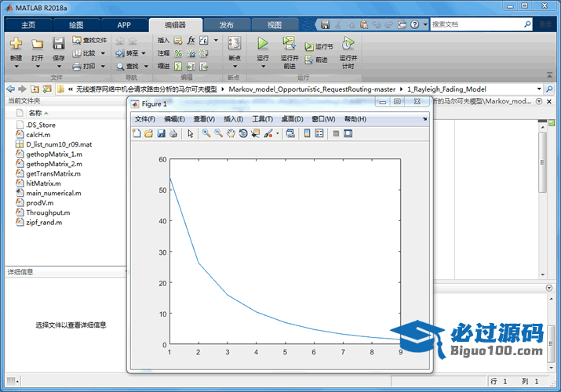Click 1_Rayleigh_Fading_Model path segment
561x392 pixels.
tap(446, 89)
